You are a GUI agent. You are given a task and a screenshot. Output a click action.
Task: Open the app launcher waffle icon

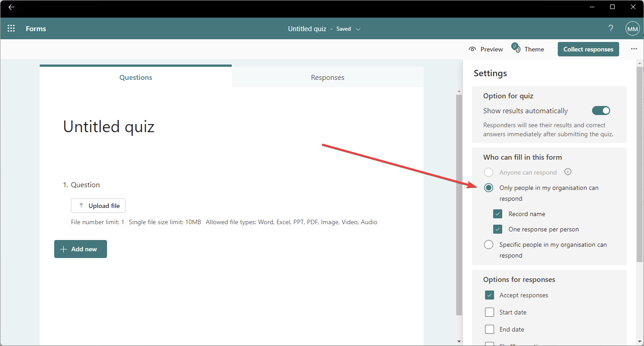point(11,28)
